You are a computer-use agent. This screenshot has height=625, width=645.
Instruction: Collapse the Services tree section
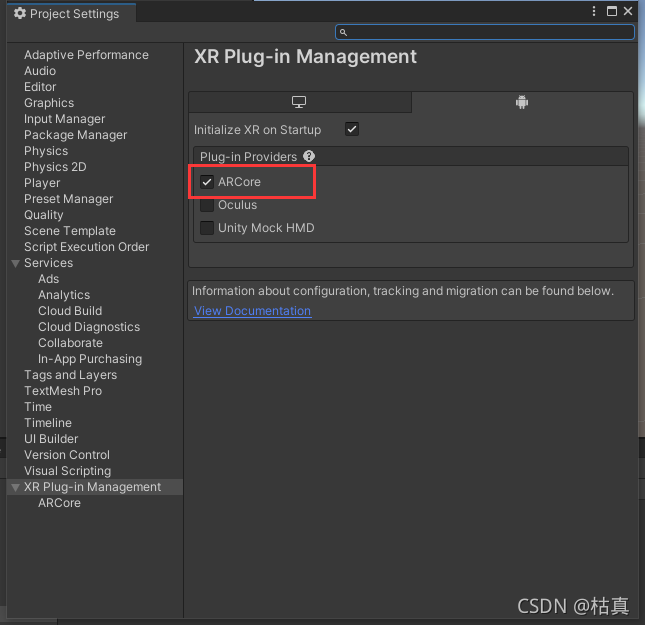[x=16, y=263]
